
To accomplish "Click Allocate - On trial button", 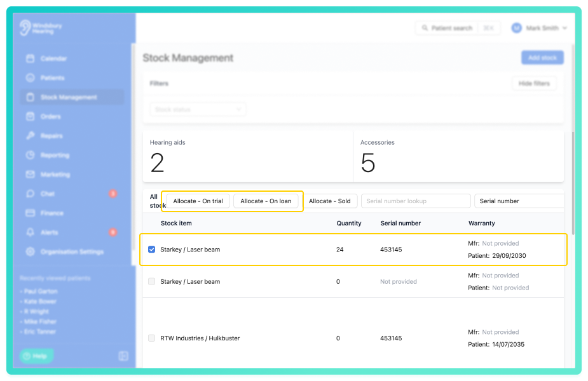I will [198, 201].
